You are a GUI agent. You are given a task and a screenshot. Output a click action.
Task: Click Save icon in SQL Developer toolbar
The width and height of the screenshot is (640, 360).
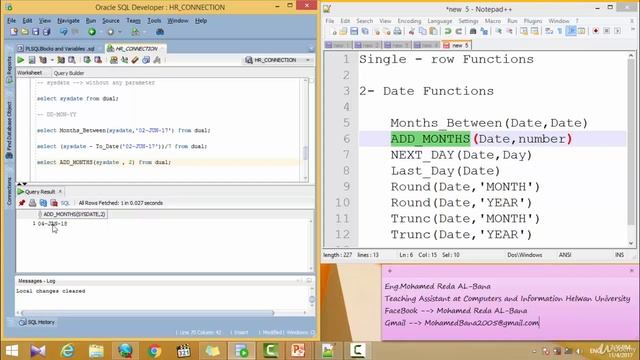pyautogui.click(x=36, y=31)
